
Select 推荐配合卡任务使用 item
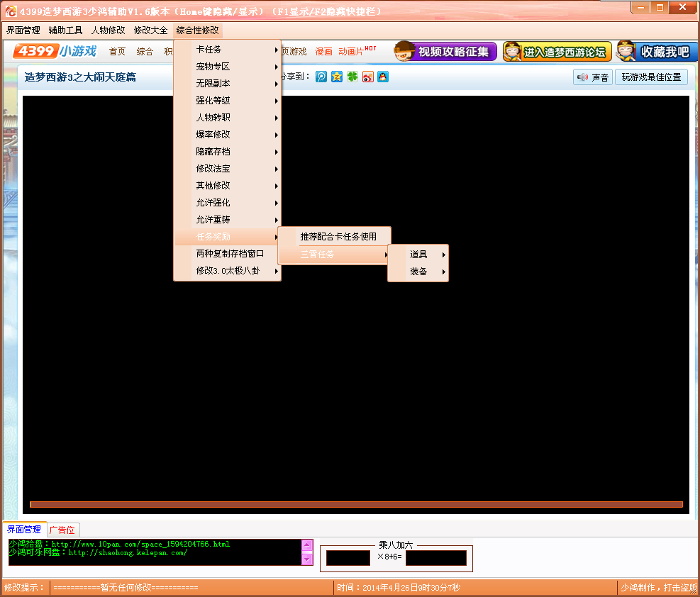[335, 237]
